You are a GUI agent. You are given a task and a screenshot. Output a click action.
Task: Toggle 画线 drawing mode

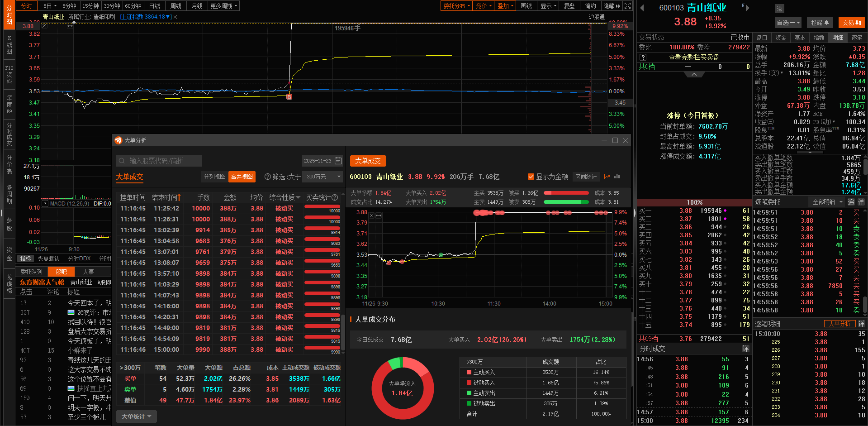(526, 6)
